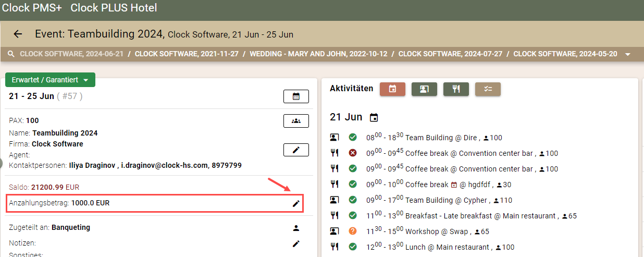Open the Erwartet / Garantiert status dropdown
Screen dimensions: 644x257
pos(50,80)
